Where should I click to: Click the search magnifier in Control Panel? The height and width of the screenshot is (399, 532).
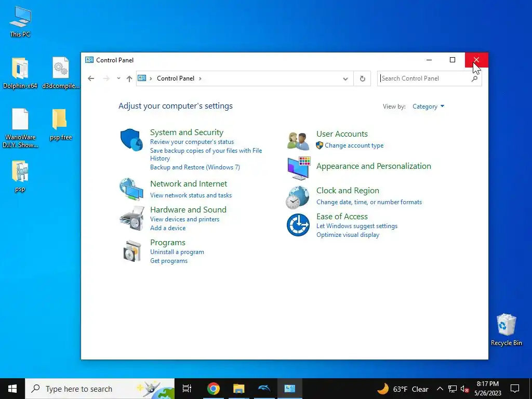point(475,78)
